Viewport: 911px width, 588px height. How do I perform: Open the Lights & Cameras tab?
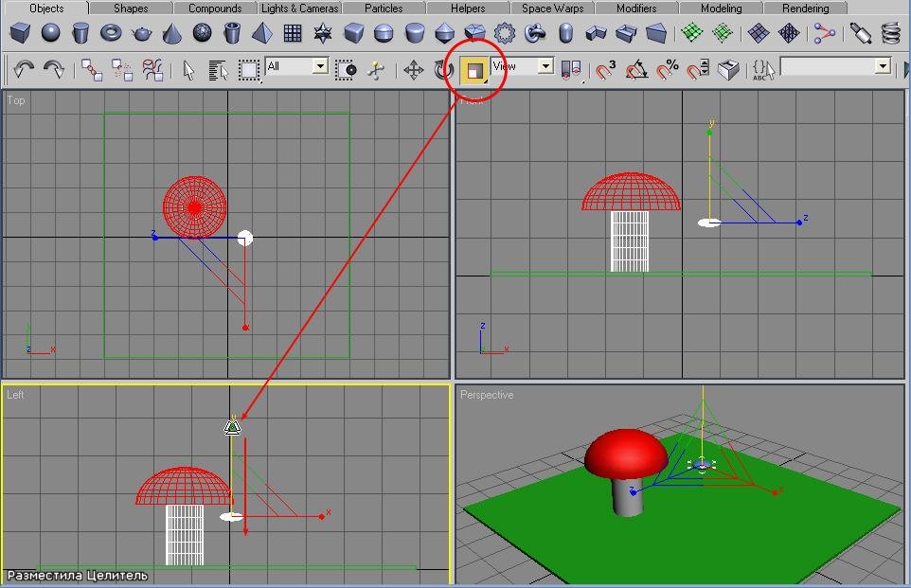click(300, 9)
